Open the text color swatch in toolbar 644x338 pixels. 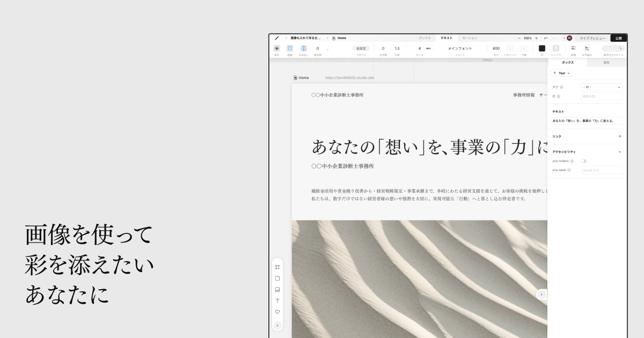[541, 48]
